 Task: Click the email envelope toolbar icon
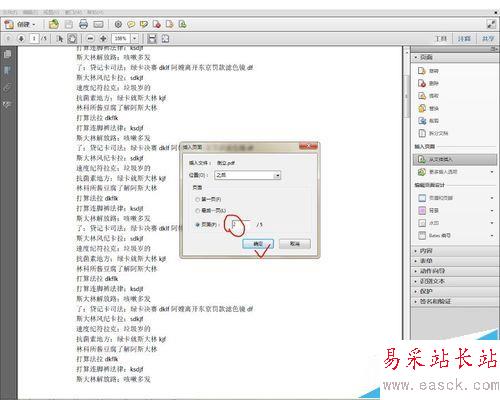tap(98, 24)
